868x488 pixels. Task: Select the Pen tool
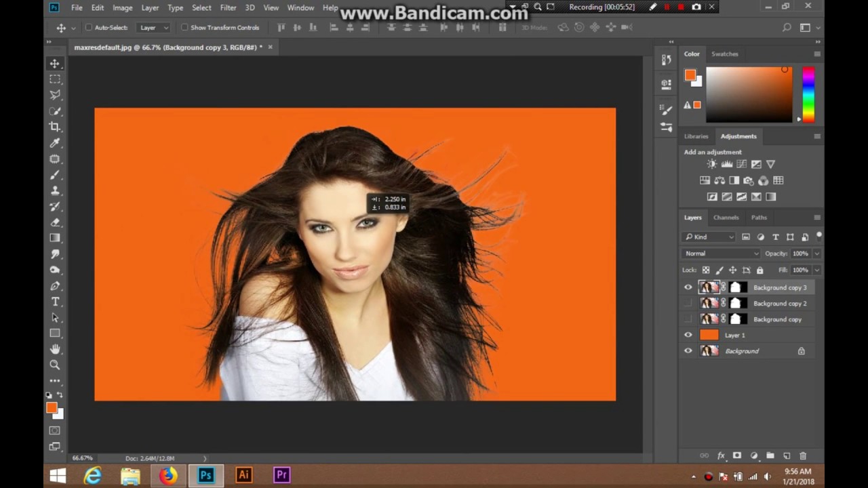(55, 286)
